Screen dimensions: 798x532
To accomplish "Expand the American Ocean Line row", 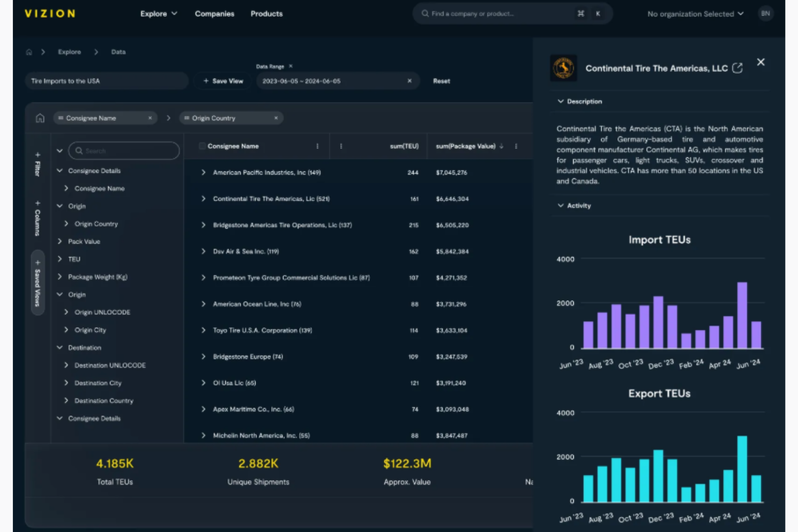I will (x=203, y=304).
